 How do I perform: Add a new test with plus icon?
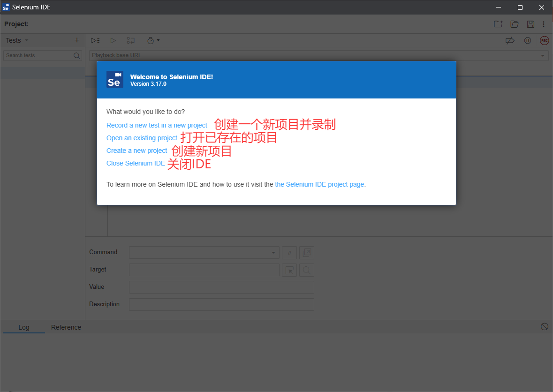(77, 40)
